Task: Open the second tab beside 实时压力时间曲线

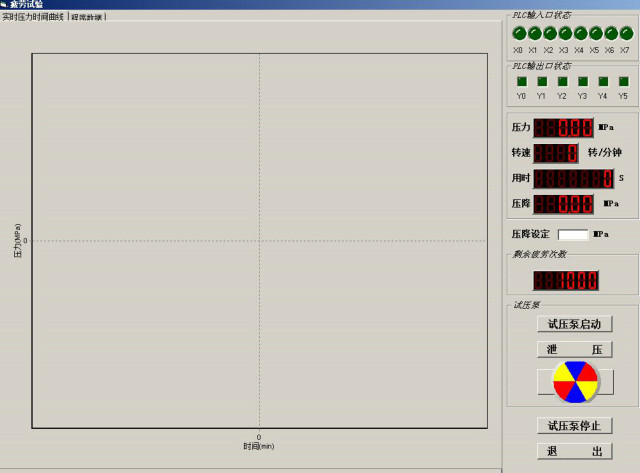Action: [x=86, y=17]
